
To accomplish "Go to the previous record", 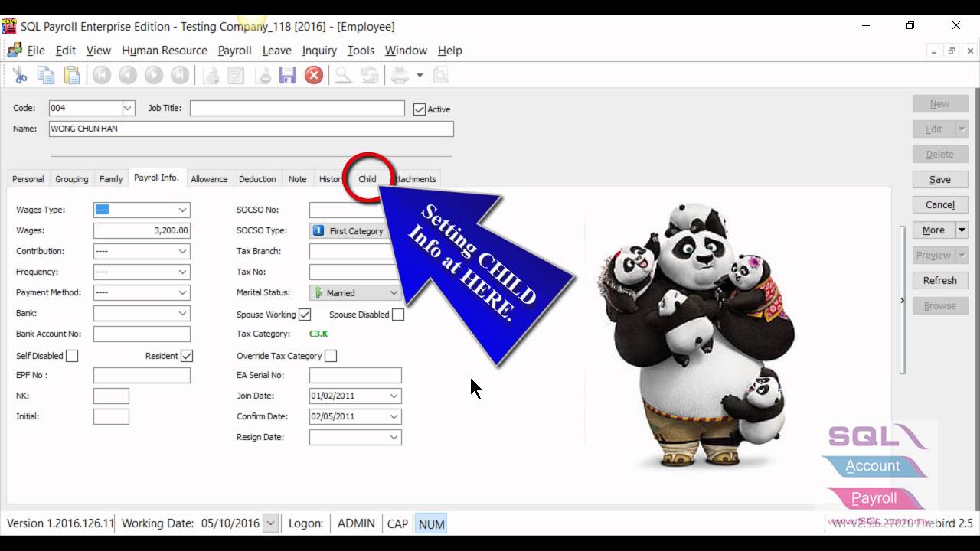I will click(x=128, y=75).
